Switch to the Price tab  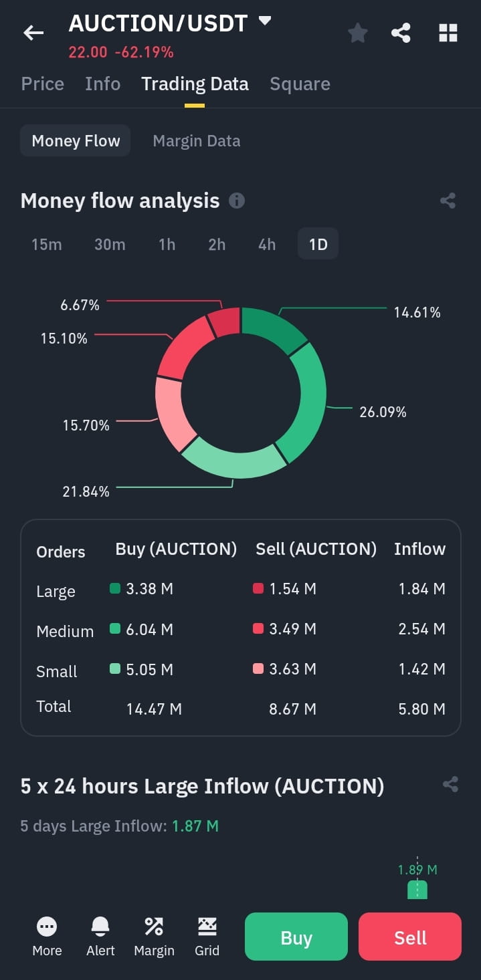pos(43,84)
